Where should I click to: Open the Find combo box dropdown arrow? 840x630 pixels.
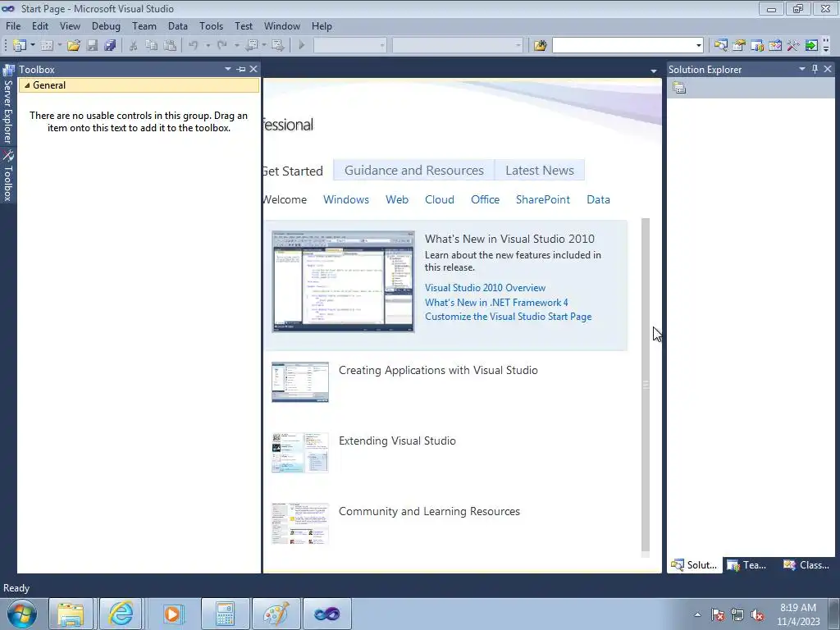(x=699, y=46)
